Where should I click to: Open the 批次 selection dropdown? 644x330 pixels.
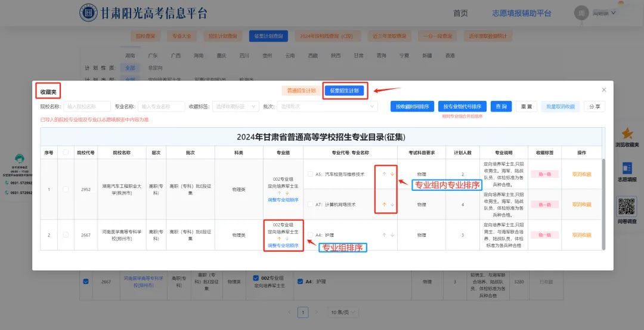[327, 106]
